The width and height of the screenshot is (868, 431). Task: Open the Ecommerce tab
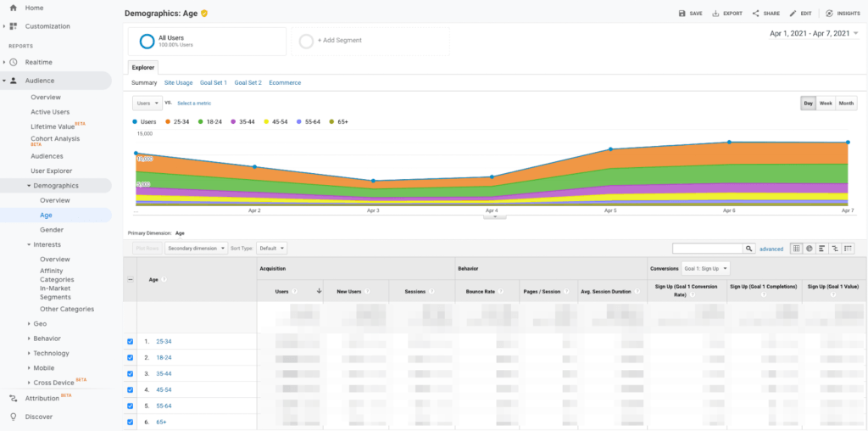[285, 83]
